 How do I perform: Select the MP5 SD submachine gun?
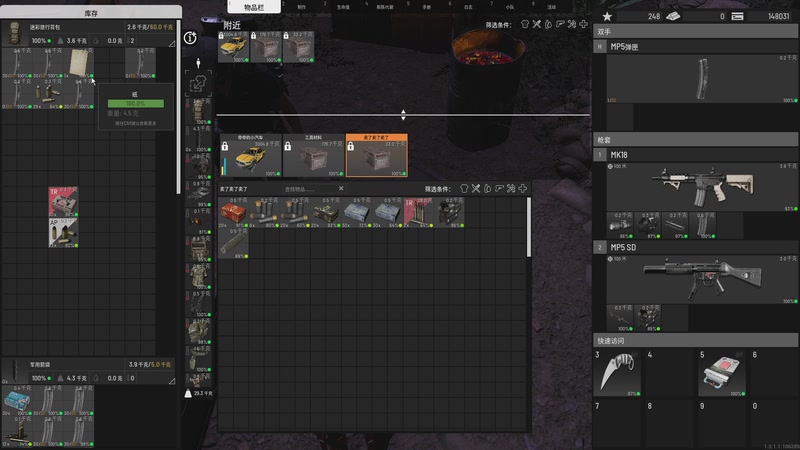point(703,279)
